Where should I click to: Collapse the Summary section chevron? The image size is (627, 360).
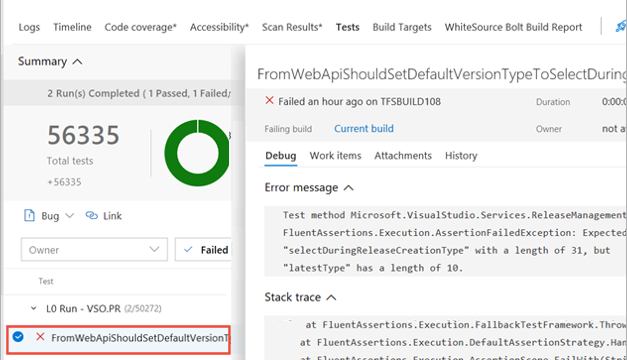coord(78,62)
